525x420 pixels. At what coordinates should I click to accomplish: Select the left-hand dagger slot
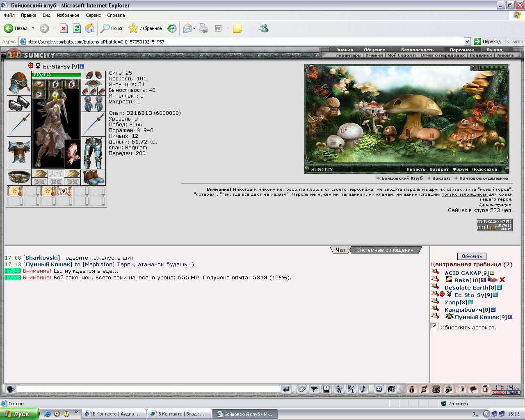point(19,124)
